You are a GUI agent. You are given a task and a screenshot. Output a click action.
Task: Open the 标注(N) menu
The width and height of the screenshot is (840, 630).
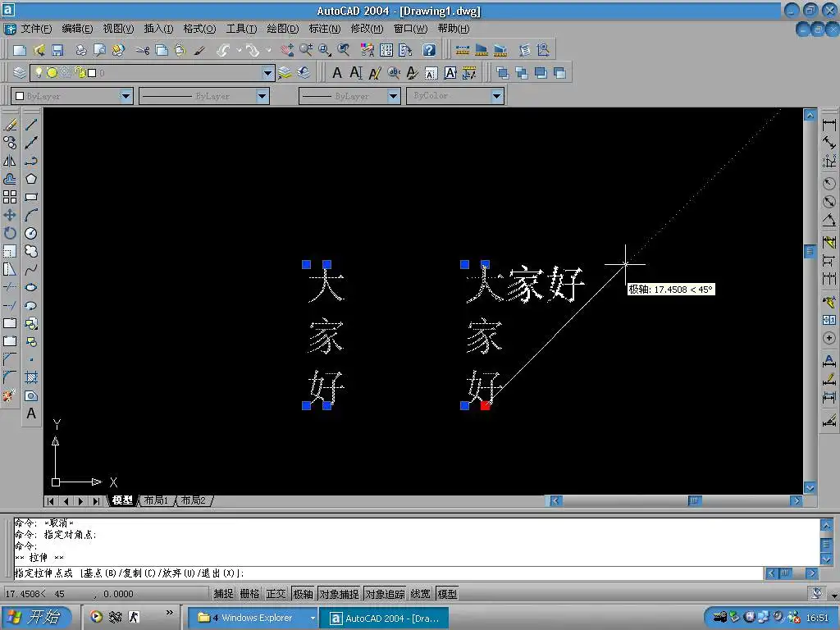(325, 29)
